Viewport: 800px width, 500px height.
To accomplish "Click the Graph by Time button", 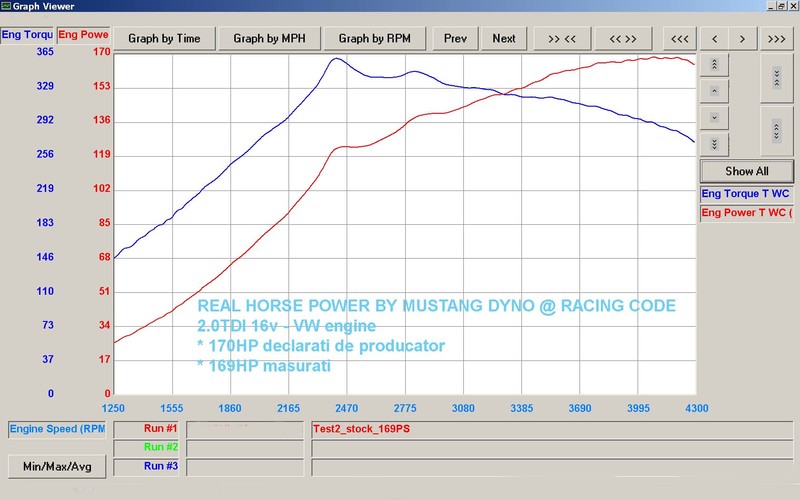I will coord(164,39).
